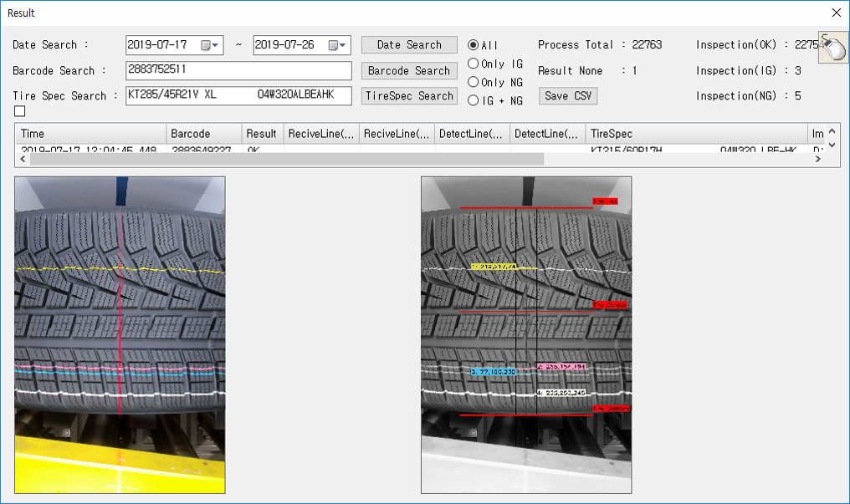This screenshot has width=850, height=504.
Task: Focus the Barcode Search input field
Action: 238,71
